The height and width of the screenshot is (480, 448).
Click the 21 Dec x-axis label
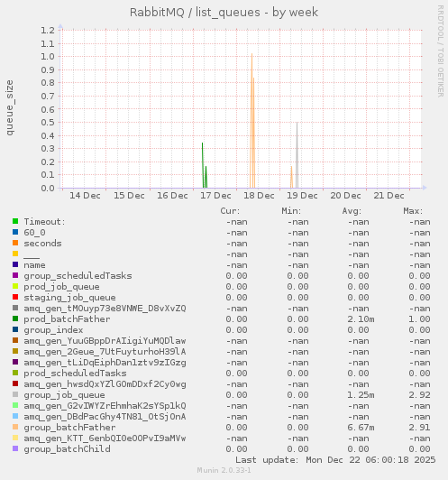pyautogui.click(x=389, y=196)
